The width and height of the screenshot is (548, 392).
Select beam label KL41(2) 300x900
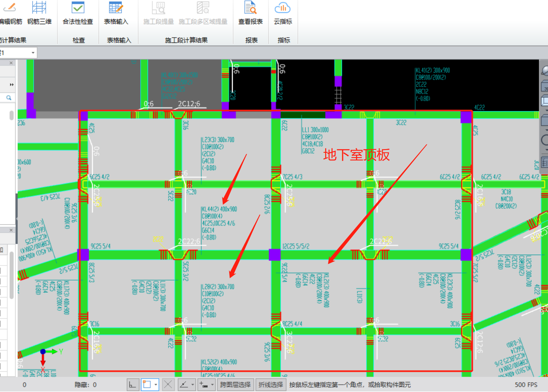pyautogui.click(x=433, y=70)
